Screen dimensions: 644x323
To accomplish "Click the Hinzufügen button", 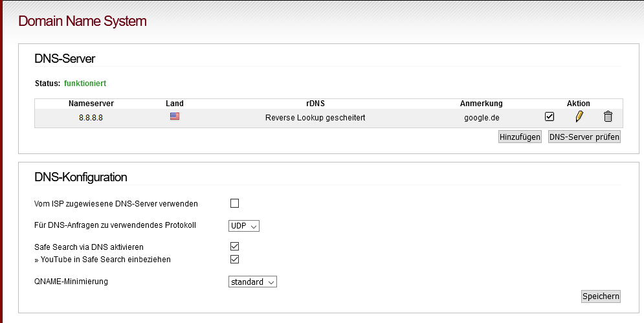I will [x=520, y=137].
